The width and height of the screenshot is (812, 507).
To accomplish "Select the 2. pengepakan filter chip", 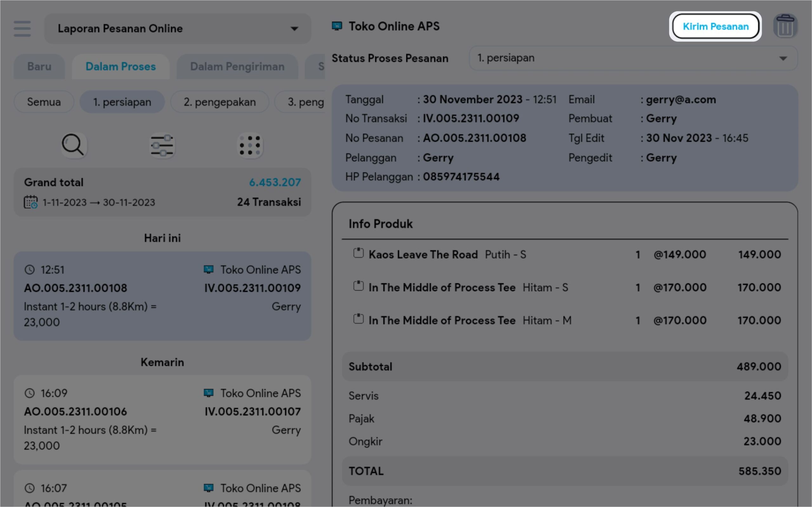I will [219, 102].
